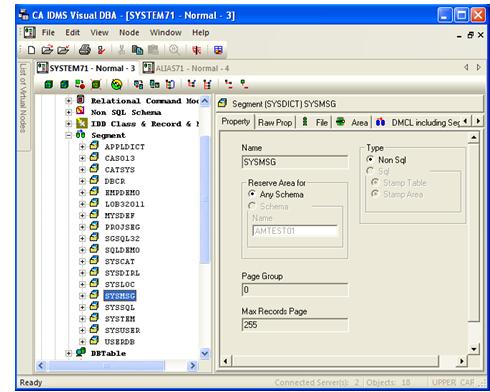Click the Non SQL Schema node icon

click(80, 111)
